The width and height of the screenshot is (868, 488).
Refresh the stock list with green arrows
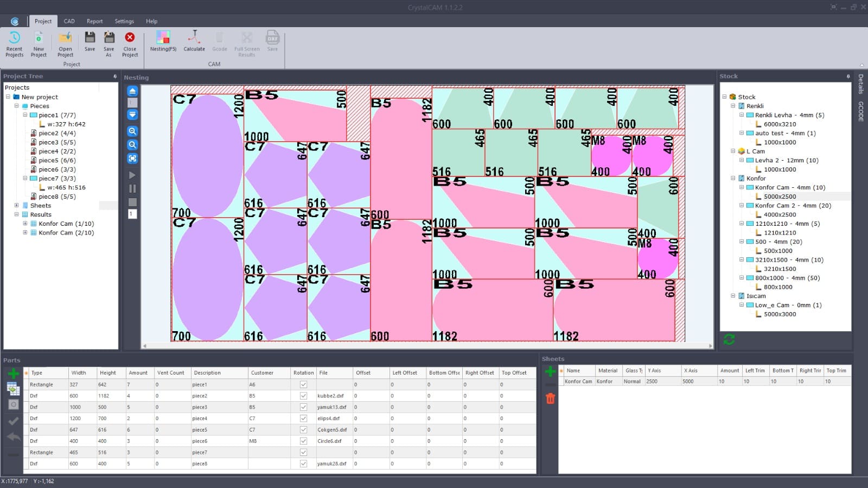729,340
